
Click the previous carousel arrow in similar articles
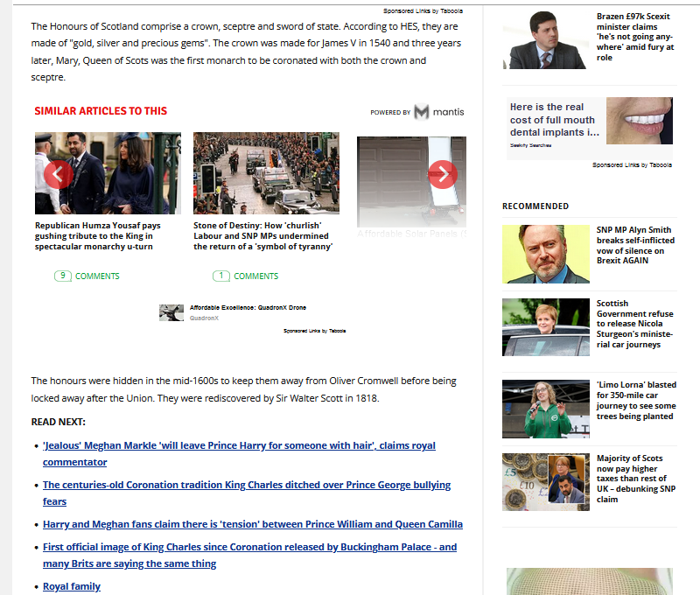(x=59, y=174)
